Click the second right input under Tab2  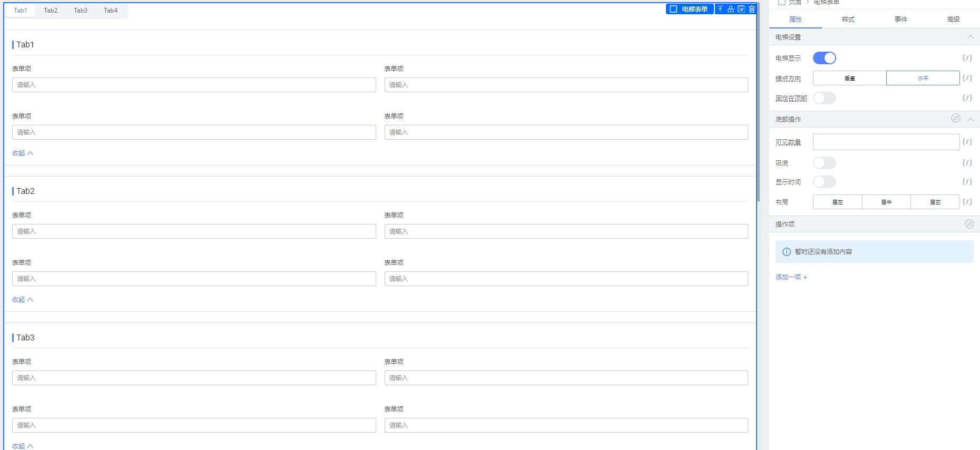pyautogui.click(x=566, y=279)
